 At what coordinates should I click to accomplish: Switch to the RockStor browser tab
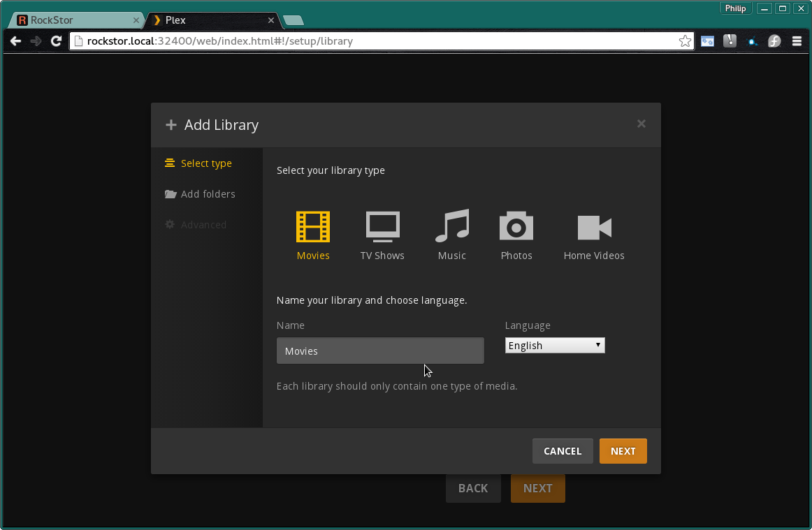point(77,20)
